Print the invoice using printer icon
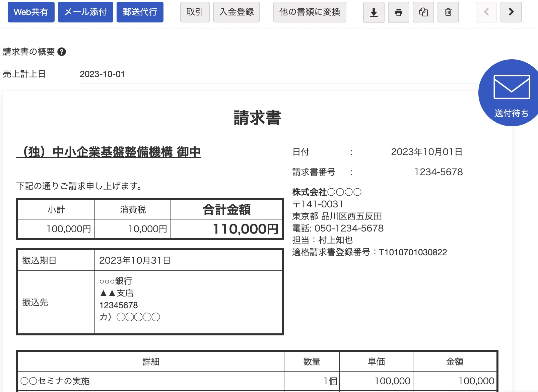Viewport: 538px width, 392px height. point(398,12)
